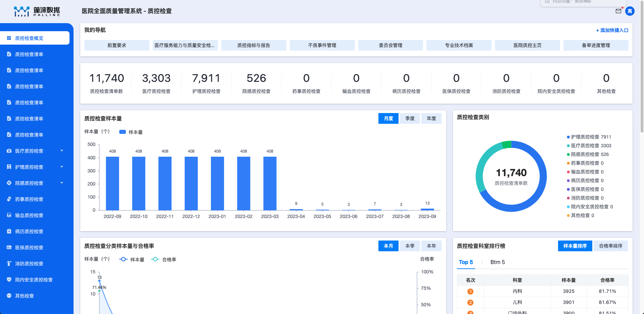Open the 委员会管理 shortcut

pos(390,45)
